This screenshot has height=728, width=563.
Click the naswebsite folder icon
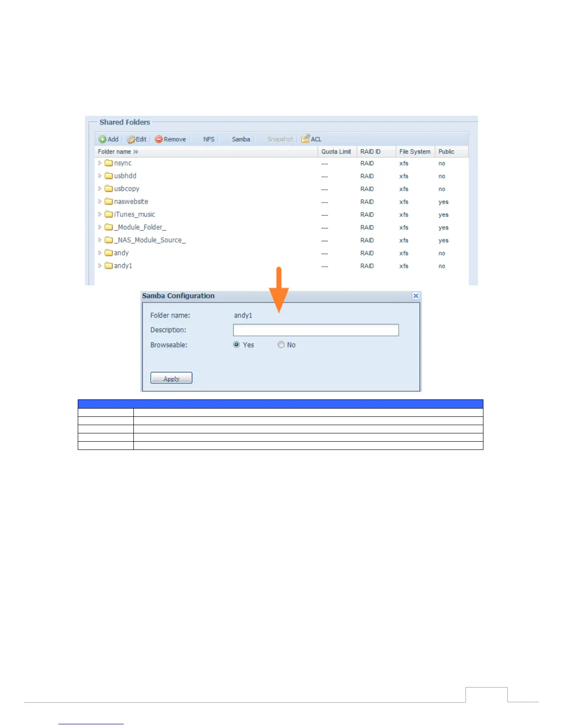click(109, 202)
